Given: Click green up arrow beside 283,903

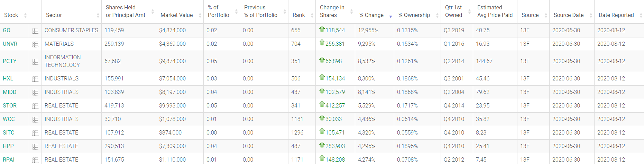Looking at the screenshot, I should pyautogui.click(x=322, y=145).
